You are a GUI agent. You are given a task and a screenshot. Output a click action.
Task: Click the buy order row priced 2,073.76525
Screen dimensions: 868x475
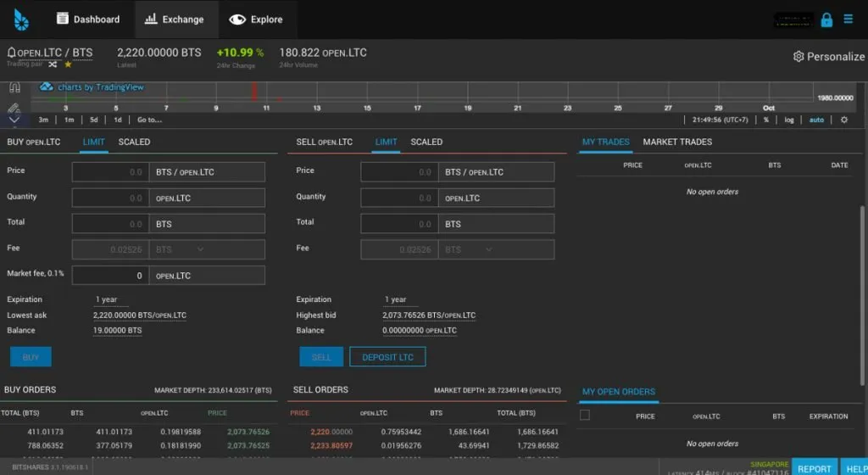coord(138,445)
